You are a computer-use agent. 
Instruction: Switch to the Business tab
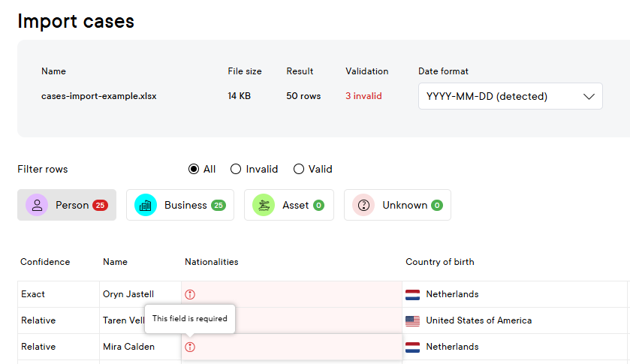(180, 205)
